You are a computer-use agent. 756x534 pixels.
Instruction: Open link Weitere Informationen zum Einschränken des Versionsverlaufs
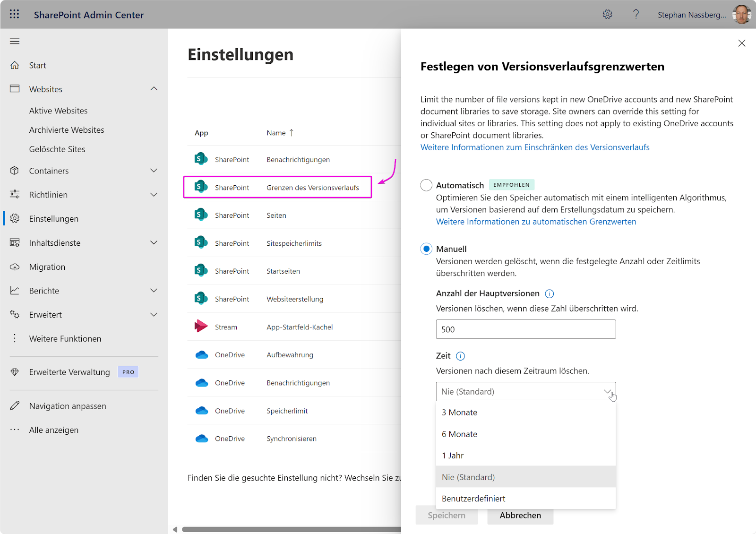[x=535, y=147]
